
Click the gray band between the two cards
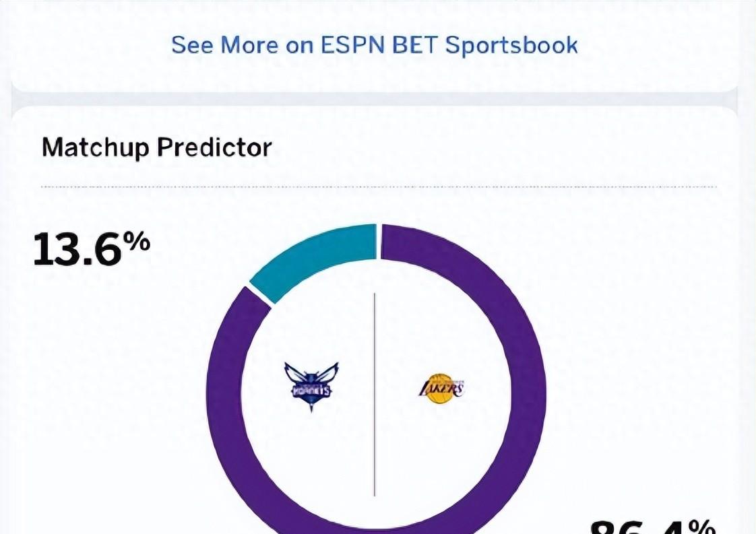[x=375, y=99]
